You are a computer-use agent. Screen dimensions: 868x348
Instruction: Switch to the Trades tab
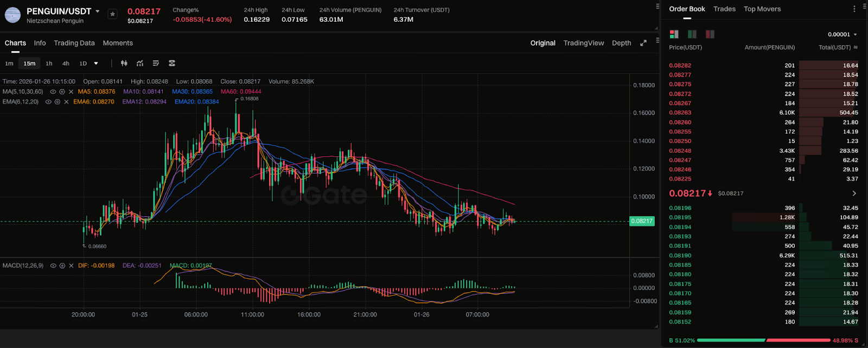(724, 9)
